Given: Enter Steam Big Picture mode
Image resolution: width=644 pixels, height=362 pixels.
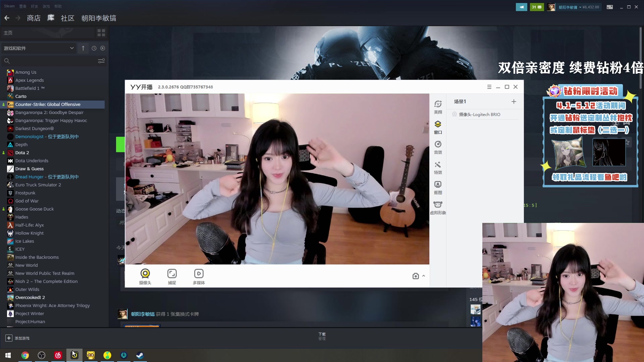Looking at the screenshot, I should tap(610, 7).
